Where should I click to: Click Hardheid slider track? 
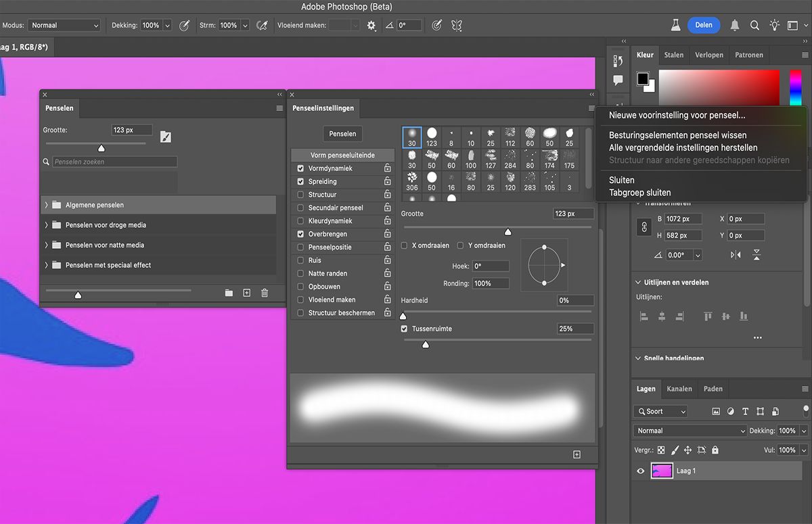click(x=497, y=312)
